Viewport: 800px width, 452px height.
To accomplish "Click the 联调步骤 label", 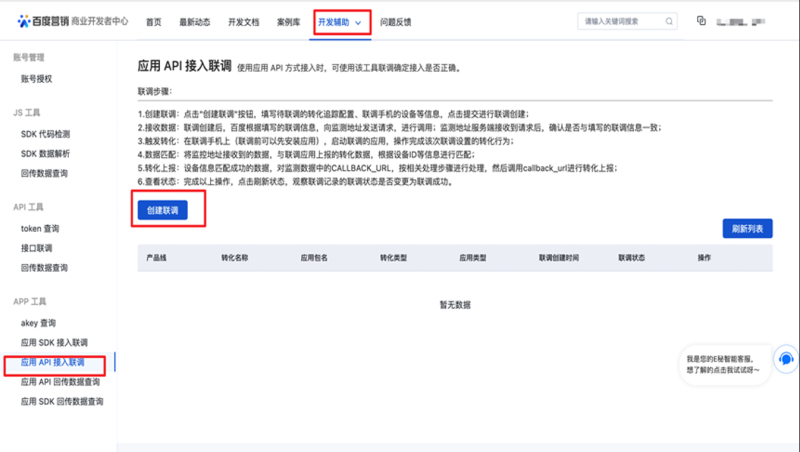I will coord(155,91).
